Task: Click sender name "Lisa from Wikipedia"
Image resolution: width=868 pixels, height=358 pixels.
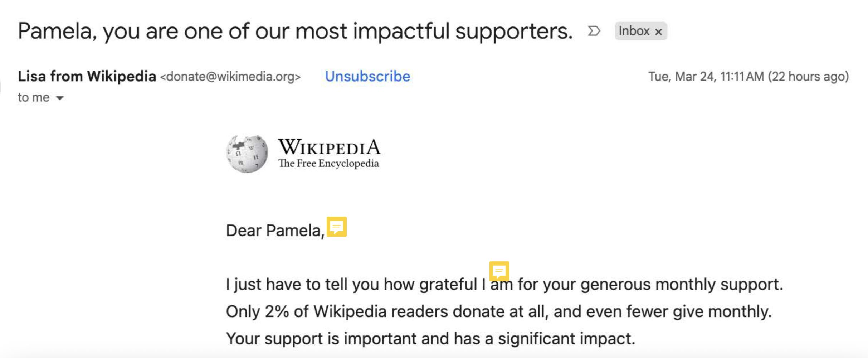Action: (x=87, y=76)
